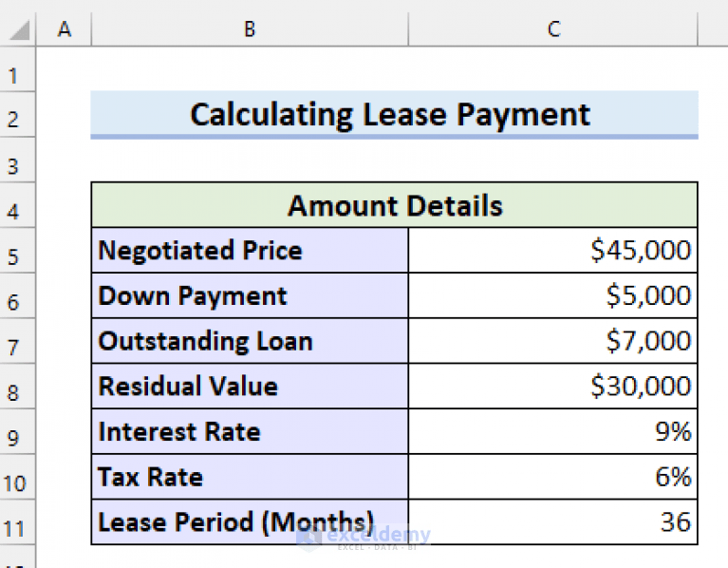
Task: Select row 10 header
Action: [17, 477]
